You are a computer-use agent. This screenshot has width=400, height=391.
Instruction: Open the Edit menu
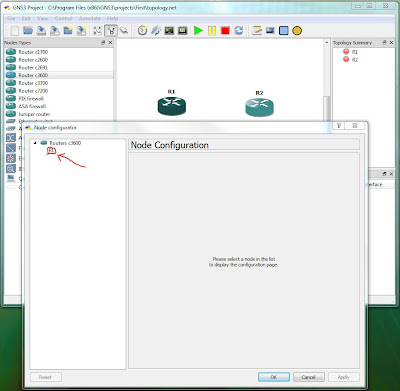(x=26, y=18)
